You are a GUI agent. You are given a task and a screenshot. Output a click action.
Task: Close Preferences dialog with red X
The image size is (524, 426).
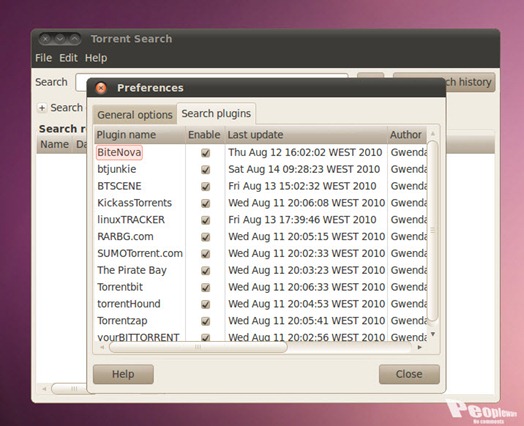101,88
